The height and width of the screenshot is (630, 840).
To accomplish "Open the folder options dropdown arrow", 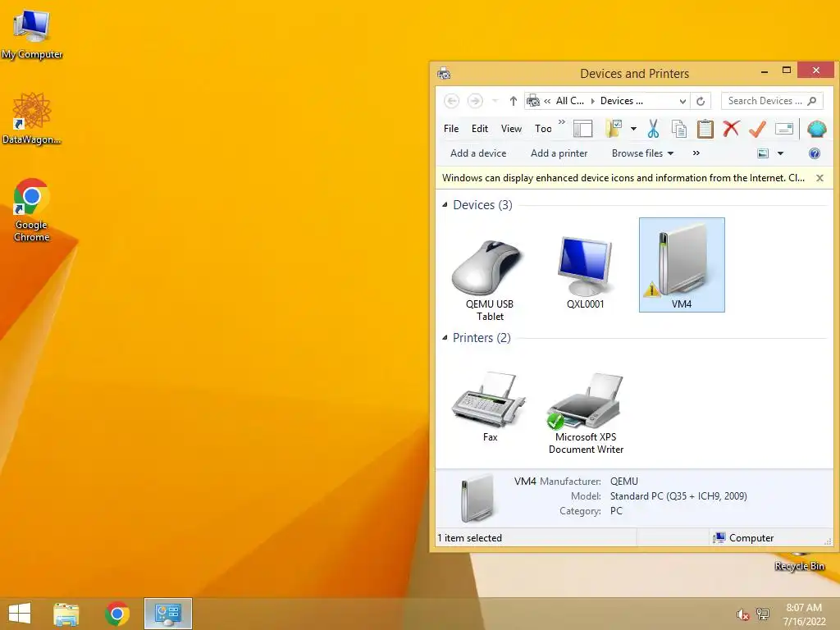I will (x=633, y=129).
